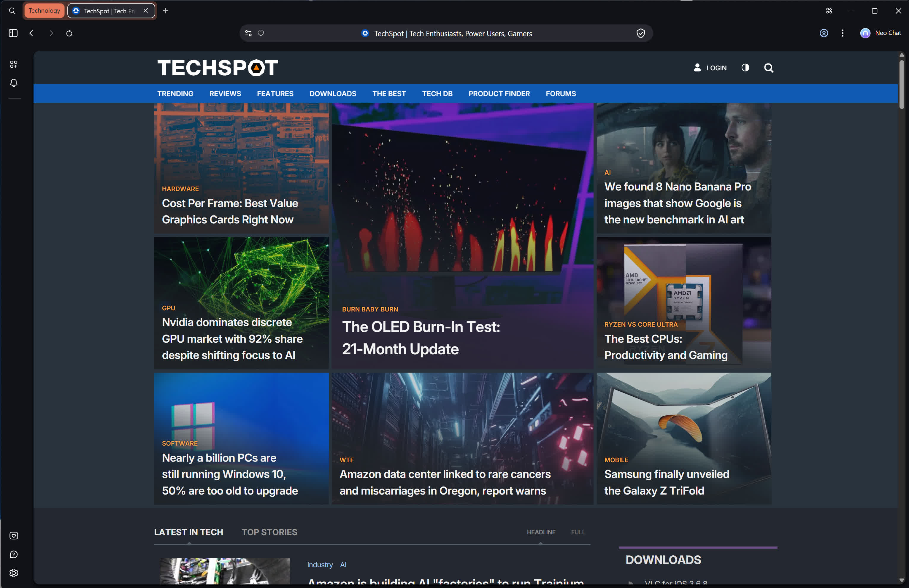The image size is (909, 588).
Task: Open the Galaxy Z TriFold article link
Action: pyautogui.click(x=667, y=482)
